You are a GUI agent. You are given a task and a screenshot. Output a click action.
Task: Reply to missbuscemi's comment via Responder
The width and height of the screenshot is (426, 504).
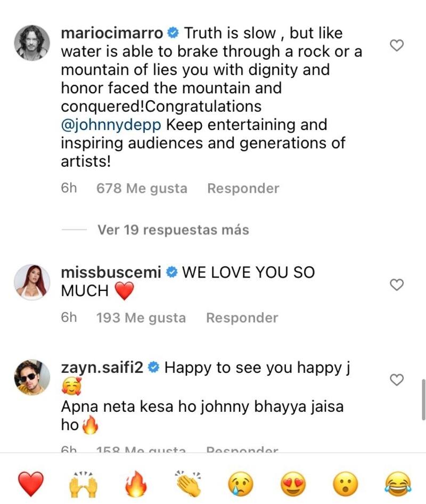click(242, 318)
